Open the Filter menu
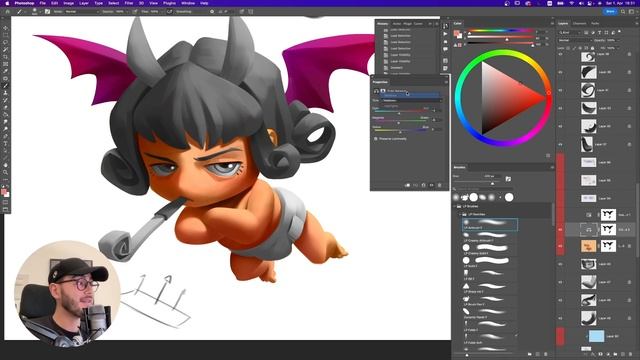 pyautogui.click(x=129, y=3)
